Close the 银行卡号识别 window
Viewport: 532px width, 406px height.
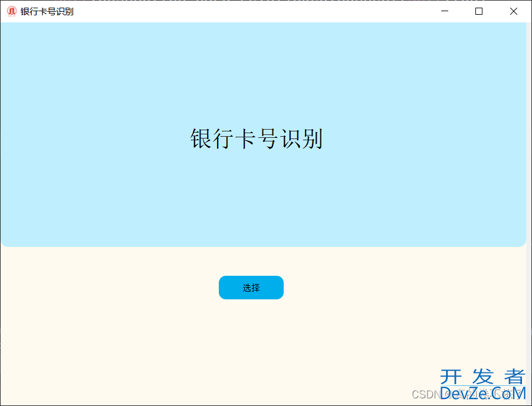[x=513, y=11]
